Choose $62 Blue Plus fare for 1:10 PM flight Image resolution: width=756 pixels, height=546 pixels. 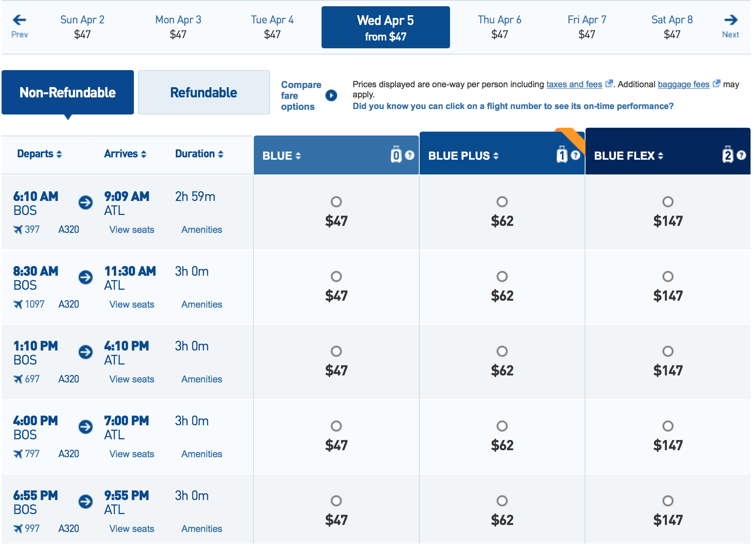coord(502,351)
